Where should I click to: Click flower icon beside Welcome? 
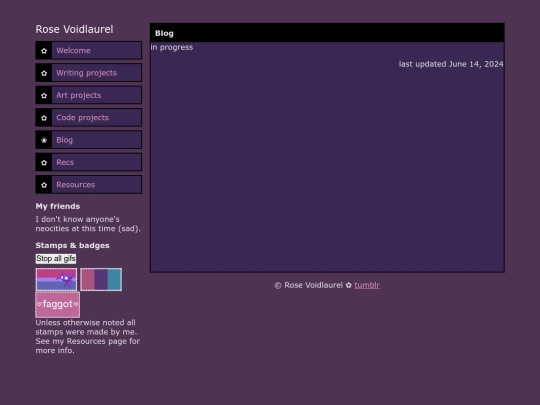[x=44, y=51]
